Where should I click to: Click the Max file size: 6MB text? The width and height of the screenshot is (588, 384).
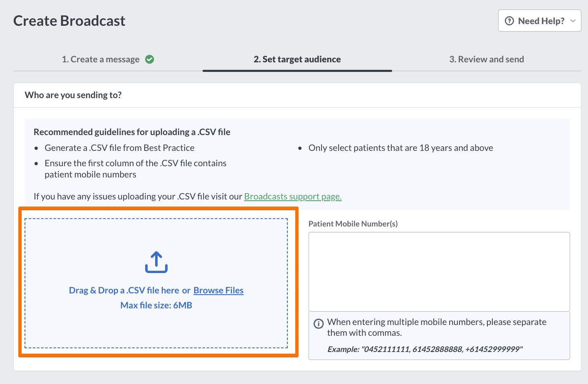[156, 305]
